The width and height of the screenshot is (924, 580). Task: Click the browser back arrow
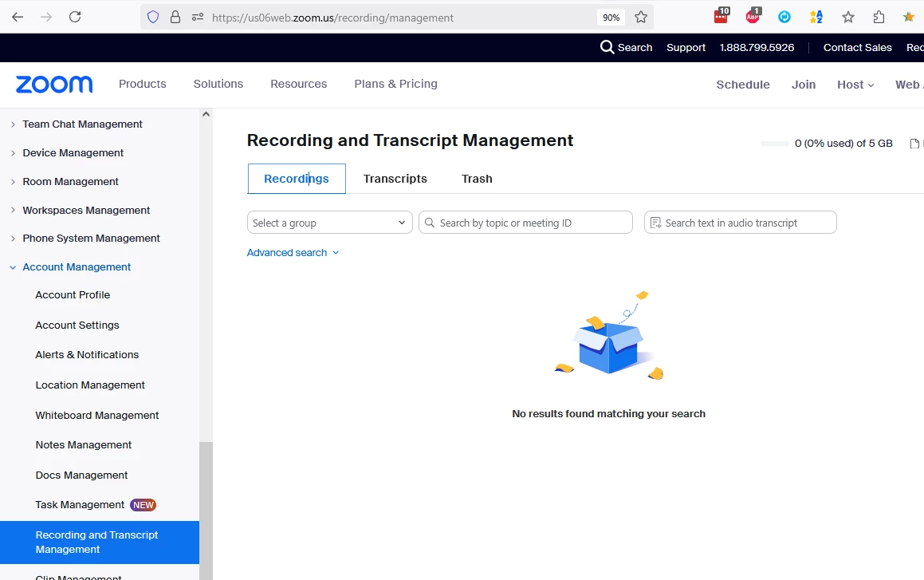pyautogui.click(x=18, y=17)
